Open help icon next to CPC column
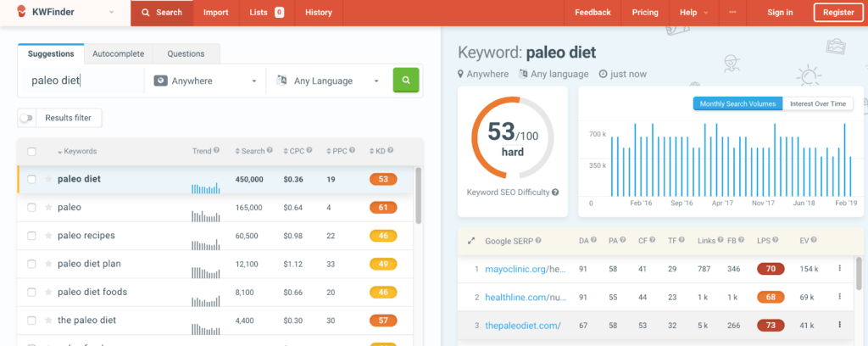 [309, 151]
